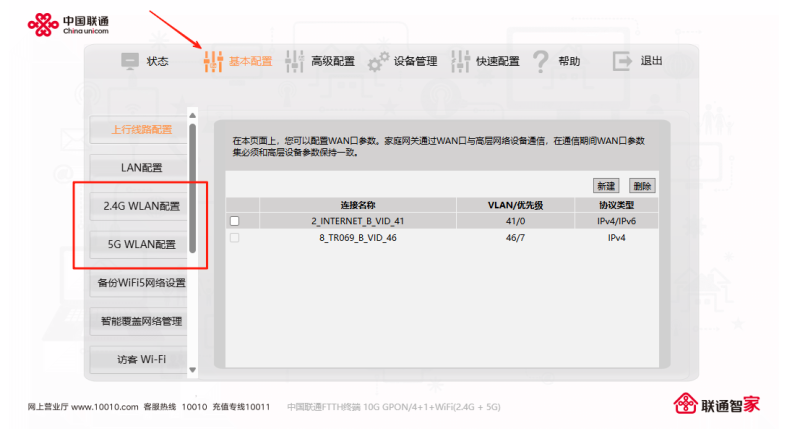800x434 pixels.
Task: Open 访客 Wi-Fi settings
Action: (139, 360)
